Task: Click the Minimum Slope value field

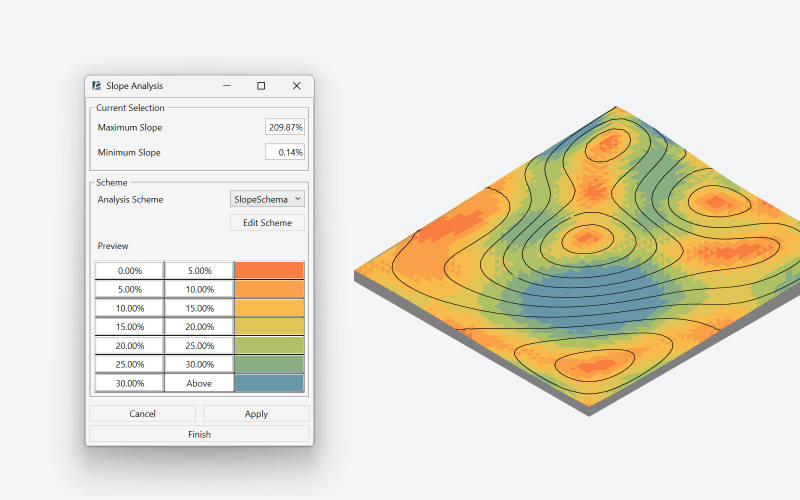Action: pos(285,152)
